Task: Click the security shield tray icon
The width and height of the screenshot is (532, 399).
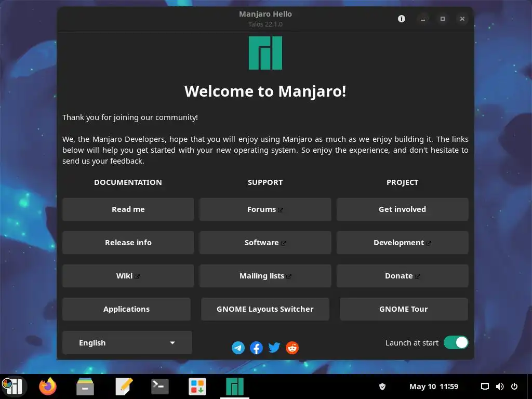Action: pyautogui.click(x=382, y=387)
